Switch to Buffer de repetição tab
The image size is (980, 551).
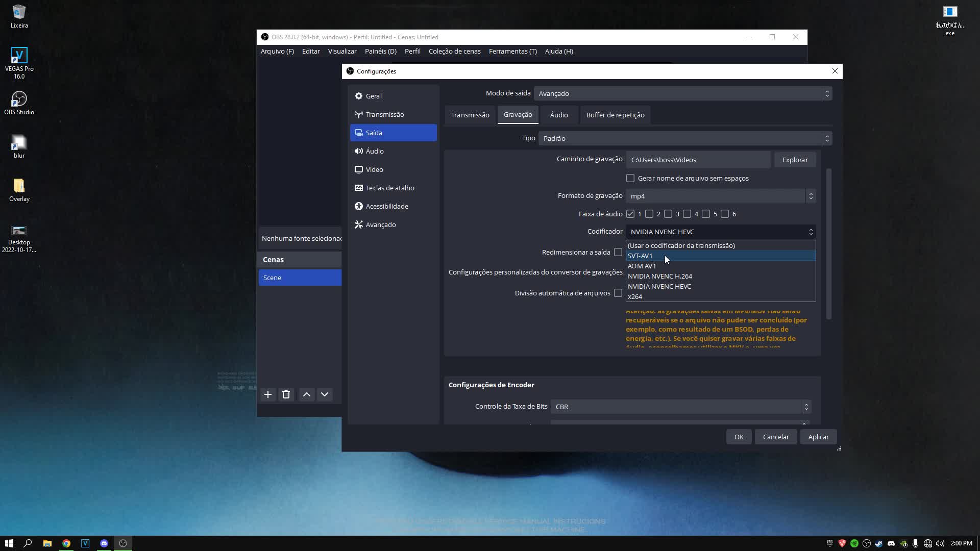click(x=615, y=115)
